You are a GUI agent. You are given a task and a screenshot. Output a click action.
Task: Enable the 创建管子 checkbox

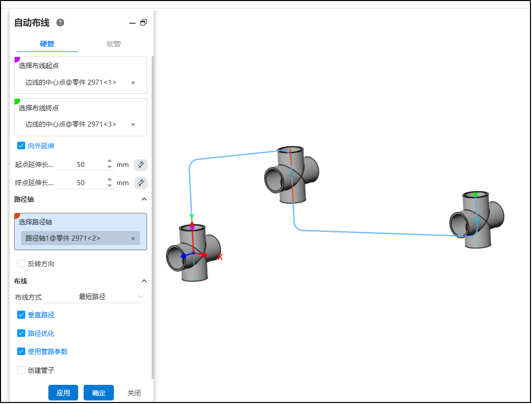click(x=21, y=370)
